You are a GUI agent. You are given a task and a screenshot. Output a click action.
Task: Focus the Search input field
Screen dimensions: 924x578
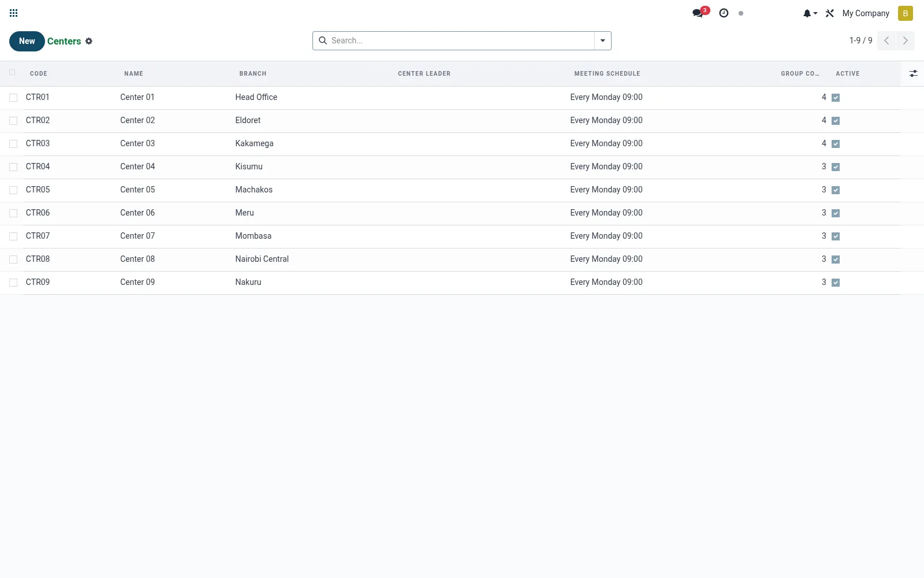click(x=460, y=40)
